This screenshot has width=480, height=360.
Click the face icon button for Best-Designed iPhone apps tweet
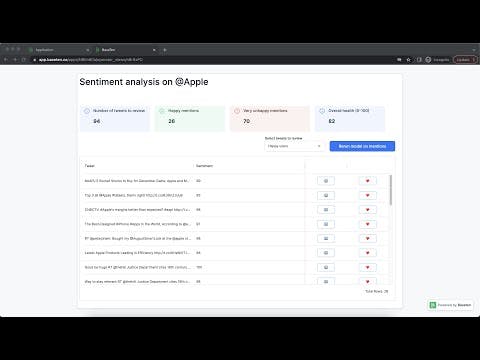click(326, 224)
